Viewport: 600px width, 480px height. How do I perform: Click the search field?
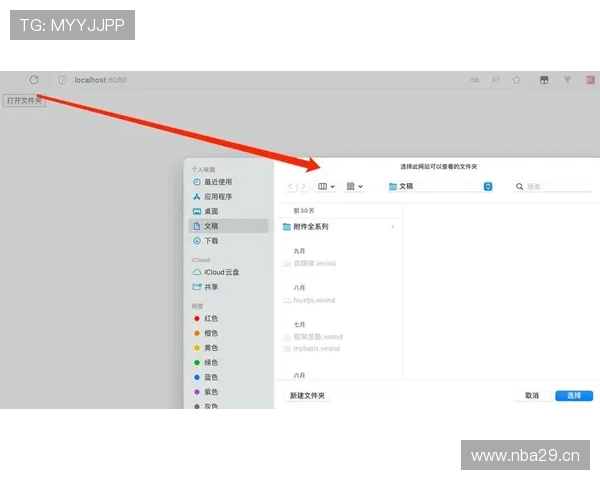point(553,186)
